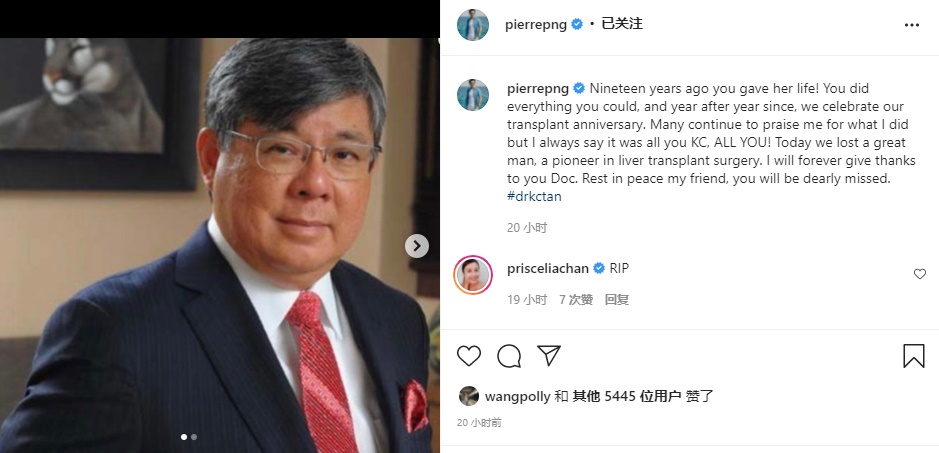Image resolution: width=939 pixels, height=453 pixels.
Task: Like the post with heart icon
Action: [x=469, y=355]
